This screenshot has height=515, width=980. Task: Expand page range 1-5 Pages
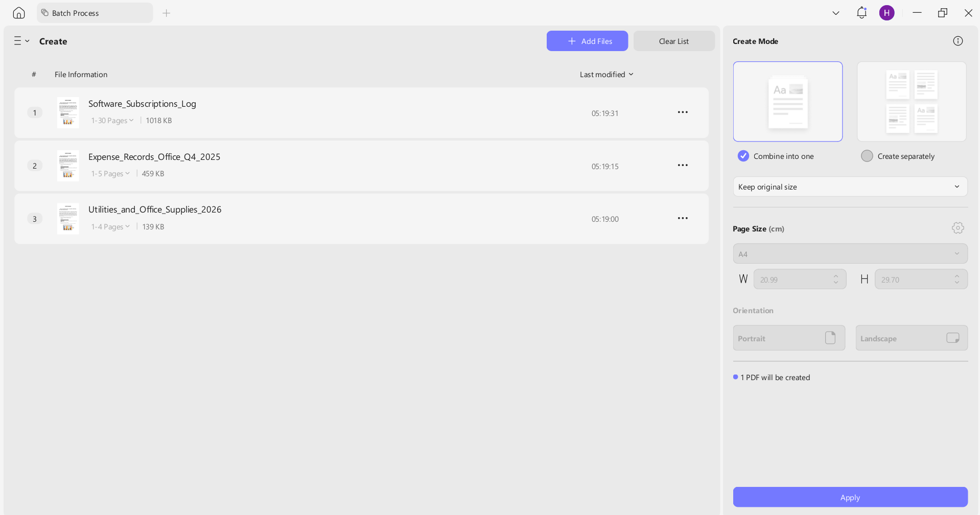pyautogui.click(x=110, y=174)
